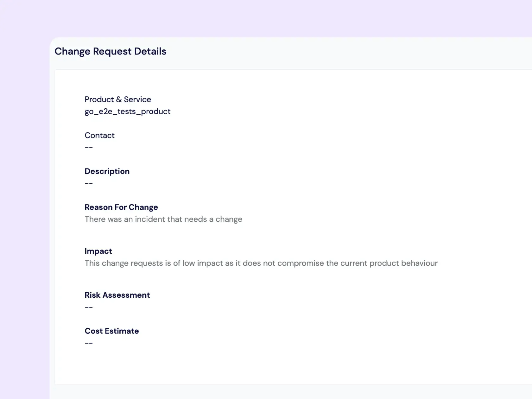Click the Reason For Change label

121,207
